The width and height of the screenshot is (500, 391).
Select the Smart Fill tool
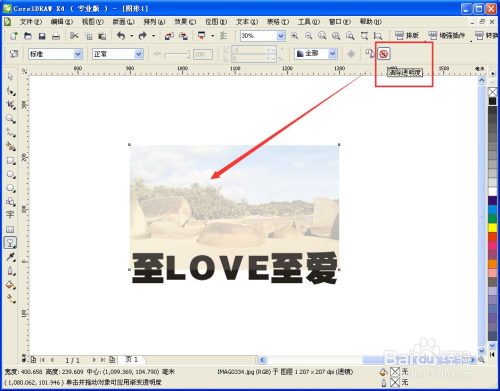[x=10, y=146]
